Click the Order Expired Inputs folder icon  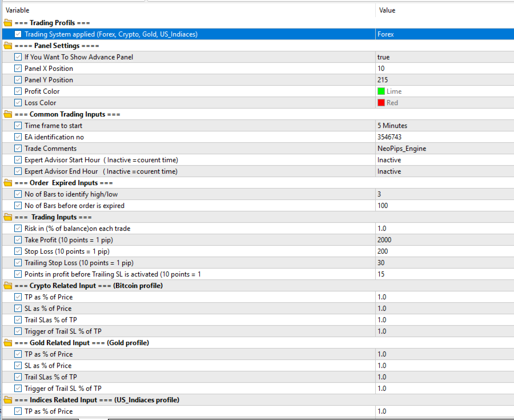pyautogui.click(x=8, y=183)
